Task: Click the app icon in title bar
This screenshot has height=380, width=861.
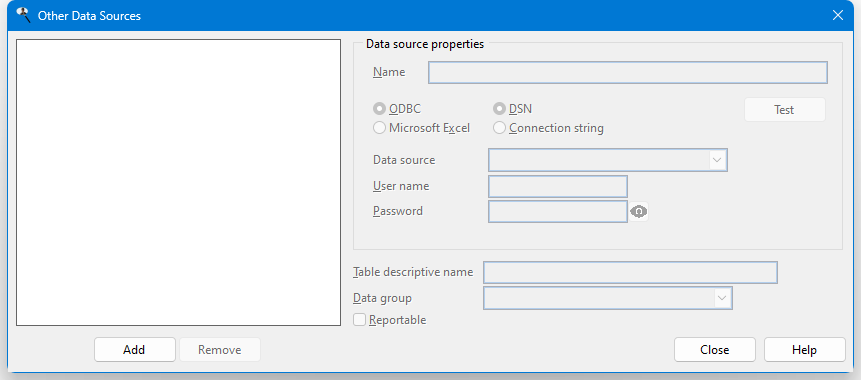Action: click(23, 15)
